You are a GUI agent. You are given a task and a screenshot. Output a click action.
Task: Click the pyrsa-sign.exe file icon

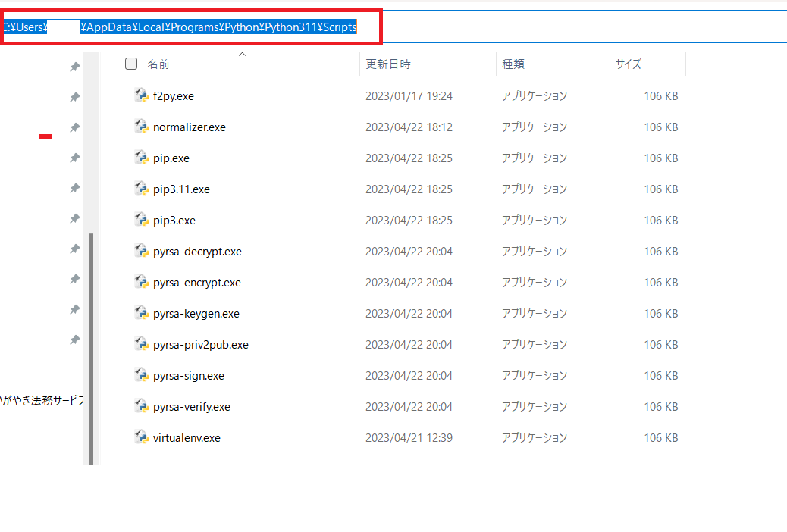142,375
